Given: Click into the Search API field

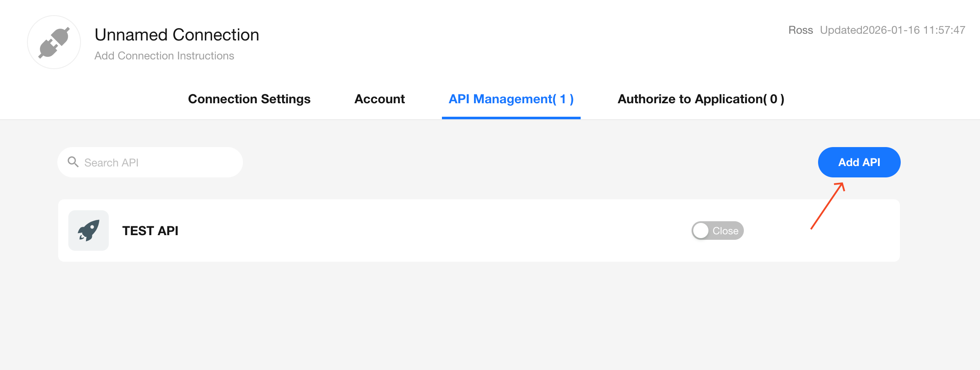Looking at the screenshot, I should [x=160, y=163].
